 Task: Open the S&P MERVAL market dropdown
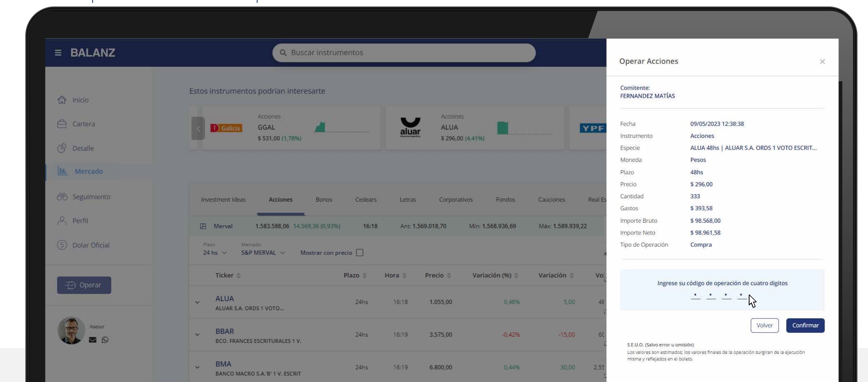tap(263, 253)
